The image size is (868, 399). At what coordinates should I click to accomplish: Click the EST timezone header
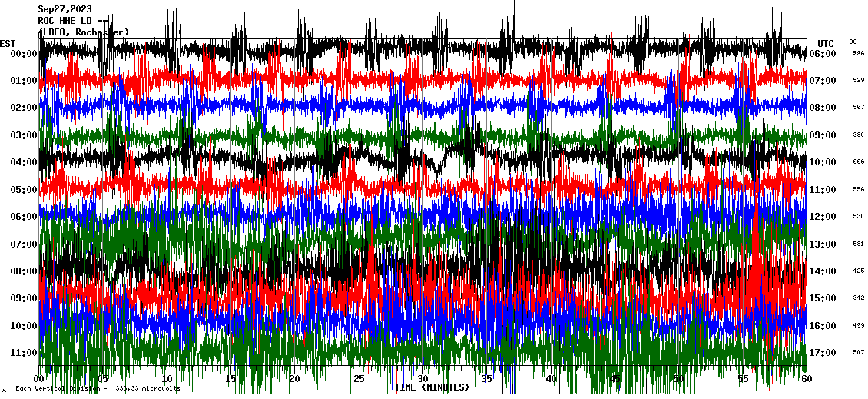click(x=8, y=43)
